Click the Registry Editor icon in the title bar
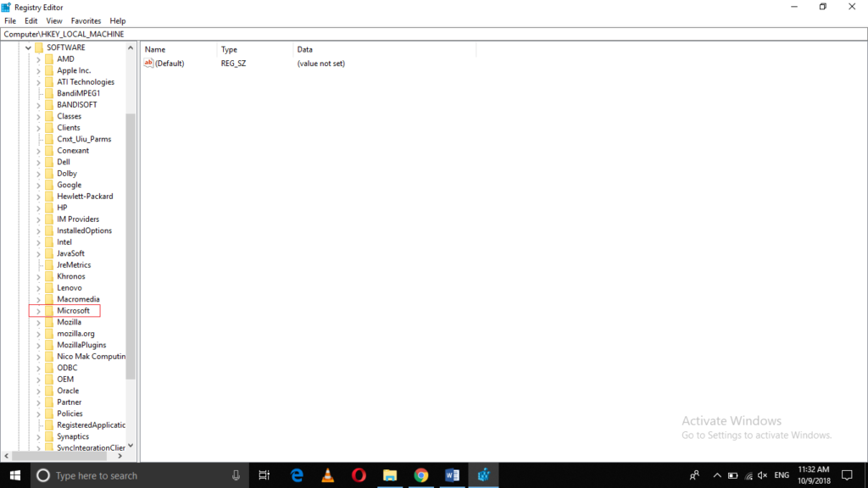 click(x=7, y=7)
